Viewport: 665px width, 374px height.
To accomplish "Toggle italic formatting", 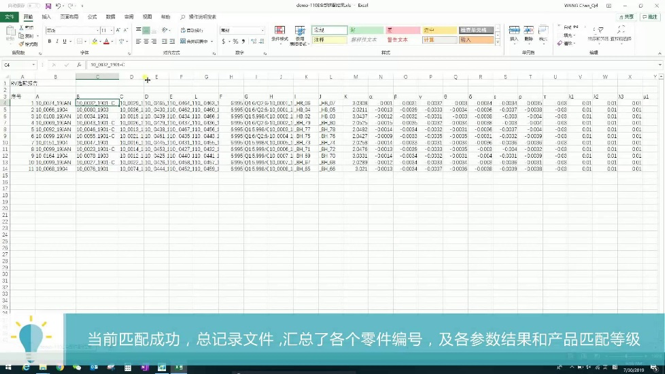I will point(57,42).
